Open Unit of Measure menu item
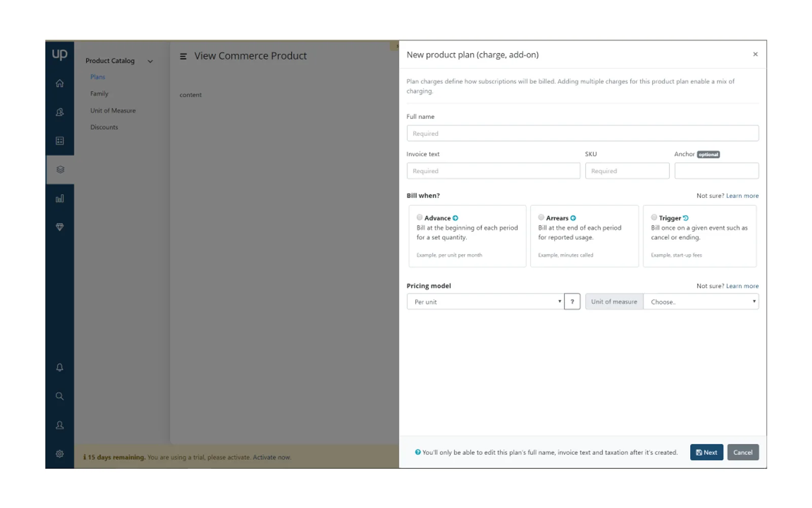Screen dimensions: 812x508 coord(113,111)
